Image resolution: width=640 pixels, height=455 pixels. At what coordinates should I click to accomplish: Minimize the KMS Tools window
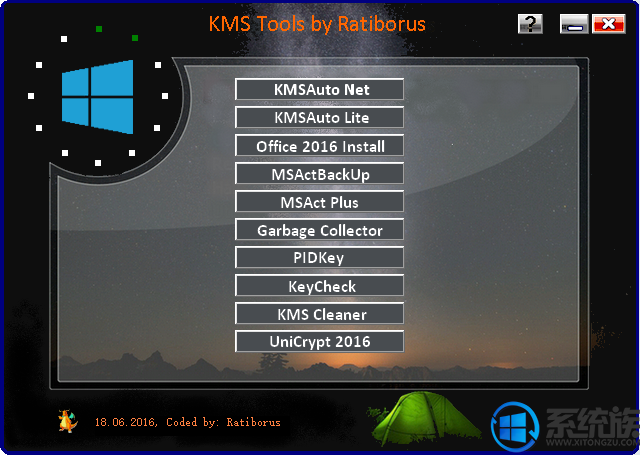(574, 24)
